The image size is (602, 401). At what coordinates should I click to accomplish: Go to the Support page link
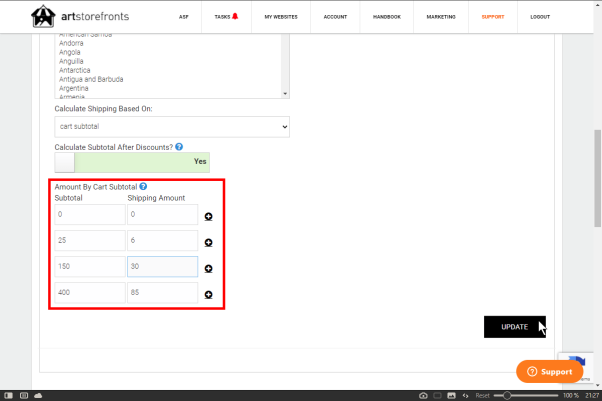coord(493,17)
